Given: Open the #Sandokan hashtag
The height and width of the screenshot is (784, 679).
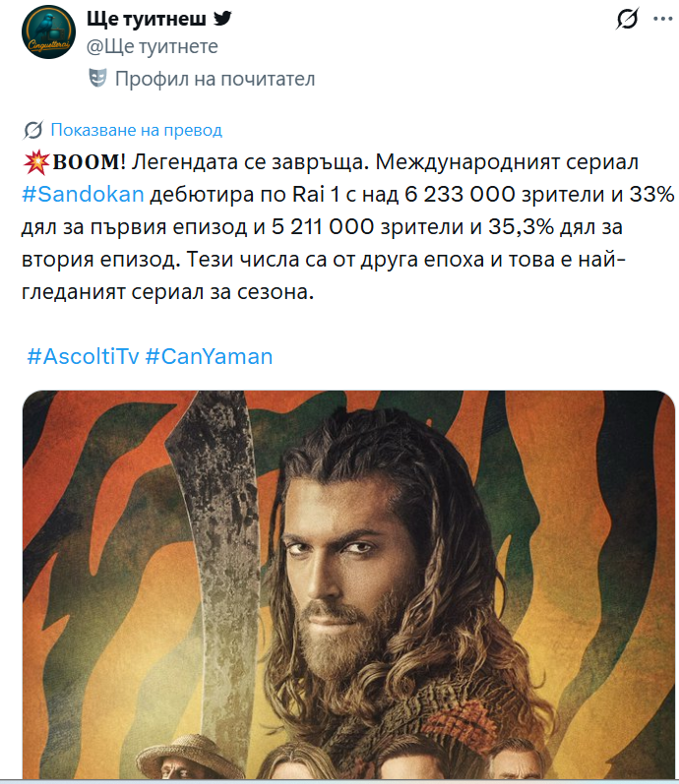Looking at the screenshot, I should (83, 194).
